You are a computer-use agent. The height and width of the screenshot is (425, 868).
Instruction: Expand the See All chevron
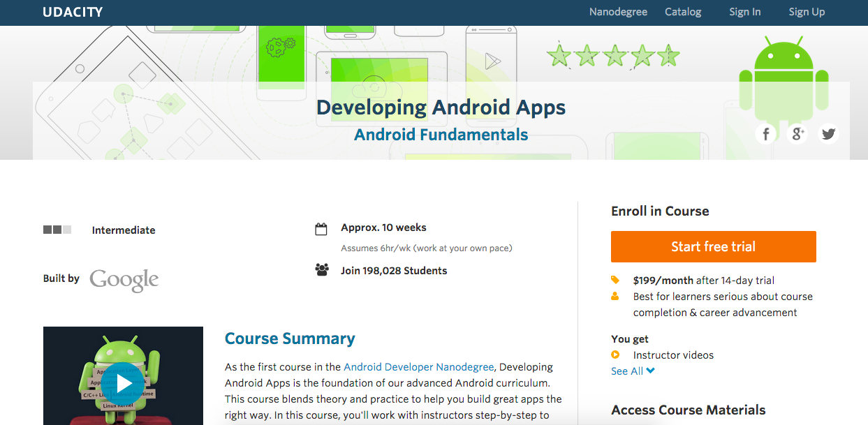tap(651, 371)
